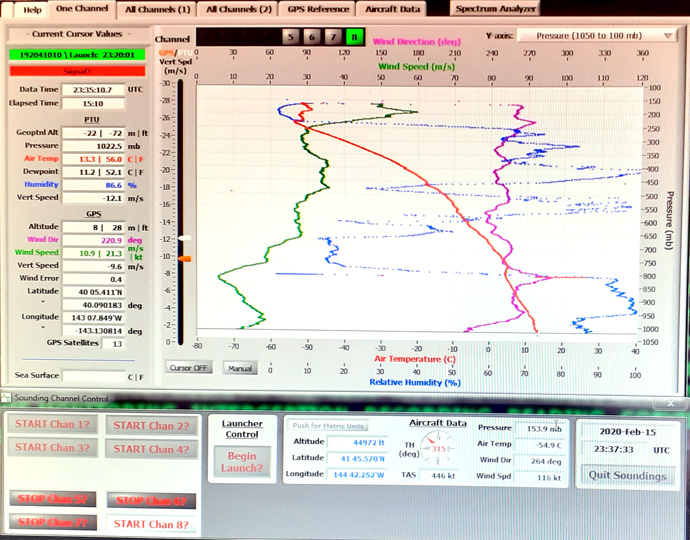Click the Current Cursor Values header
The image size is (690, 540).
[77, 34]
